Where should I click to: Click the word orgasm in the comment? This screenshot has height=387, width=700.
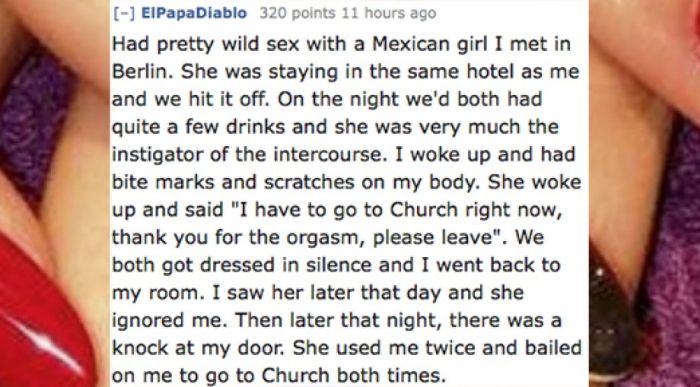coord(326,238)
